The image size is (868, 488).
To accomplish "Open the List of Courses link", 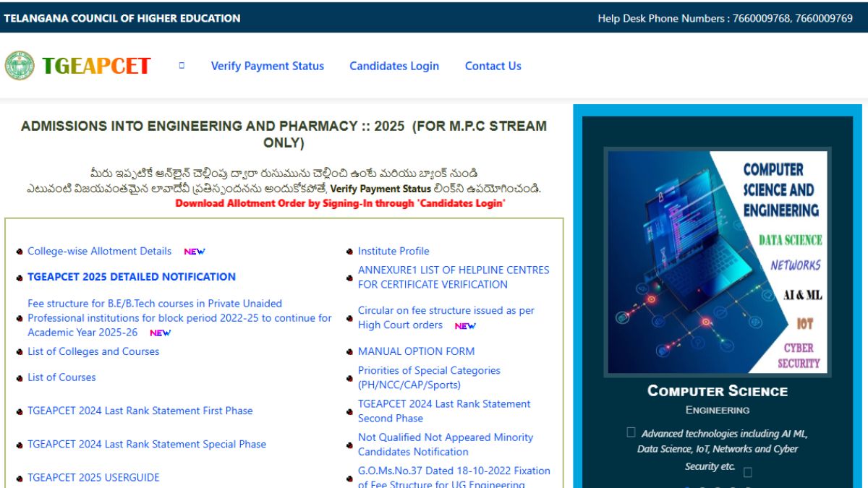I will 61,377.
